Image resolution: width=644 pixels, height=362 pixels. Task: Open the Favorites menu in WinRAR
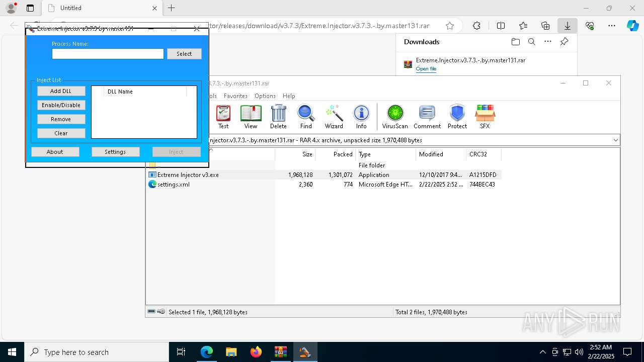point(235,96)
